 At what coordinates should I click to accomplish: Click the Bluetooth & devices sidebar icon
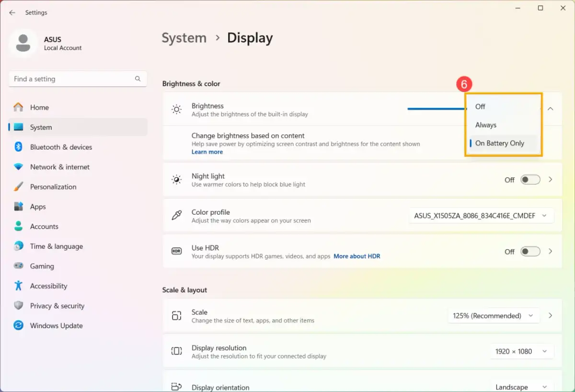19,147
